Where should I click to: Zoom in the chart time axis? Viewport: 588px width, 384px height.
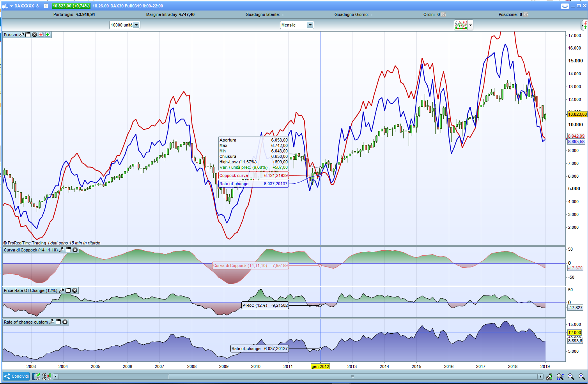tap(582, 377)
